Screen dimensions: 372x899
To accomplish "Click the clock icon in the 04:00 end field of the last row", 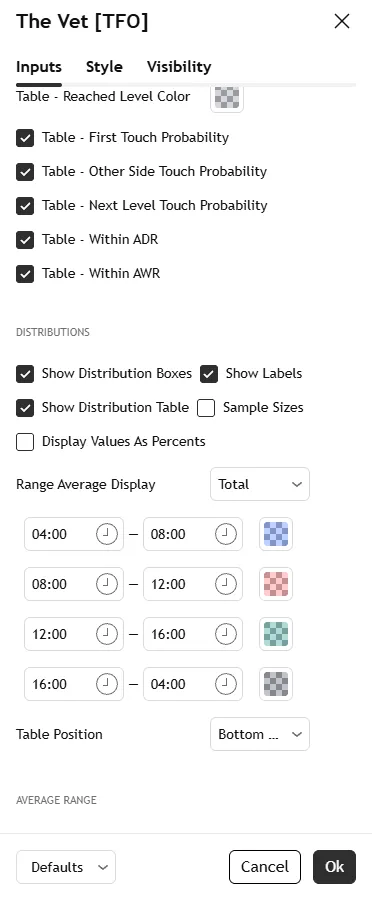I will pyautogui.click(x=225, y=684).
